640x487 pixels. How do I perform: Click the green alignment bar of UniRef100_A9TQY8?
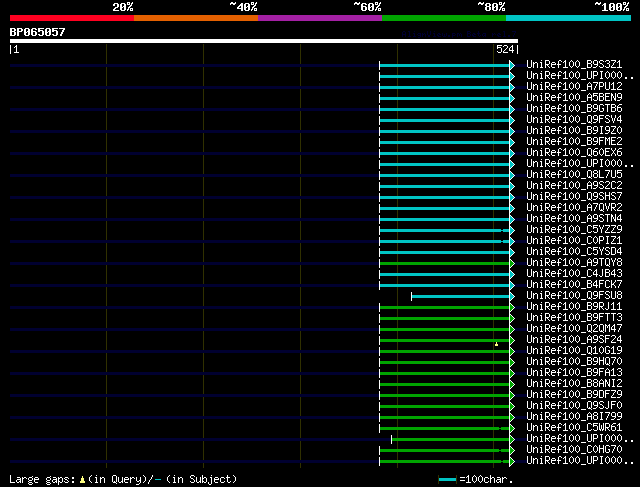point(444,263)
